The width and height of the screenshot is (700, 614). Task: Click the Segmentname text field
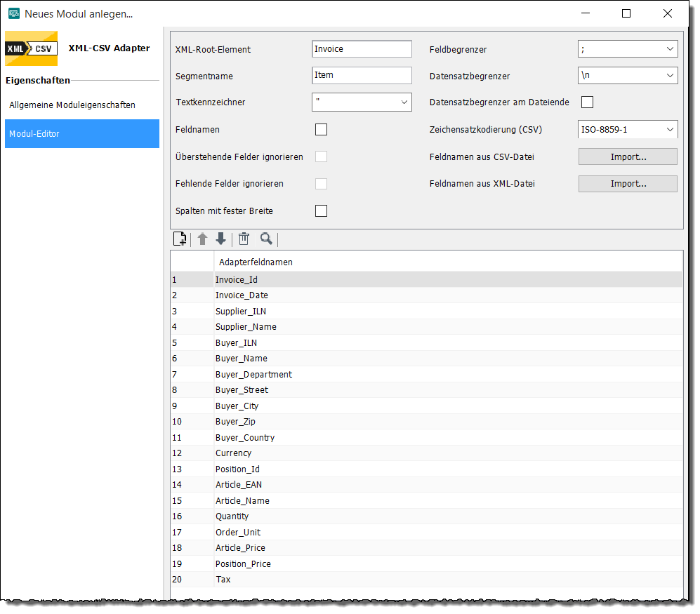tap(362, 76)
